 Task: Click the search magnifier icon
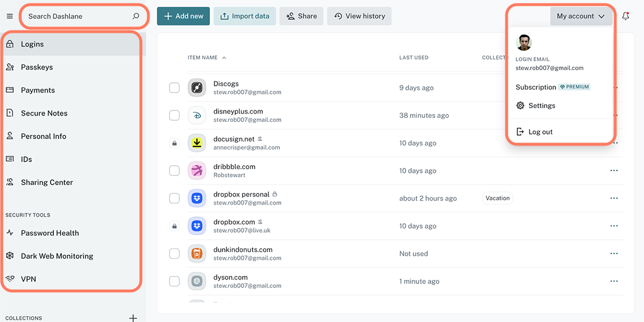[136, 16]
